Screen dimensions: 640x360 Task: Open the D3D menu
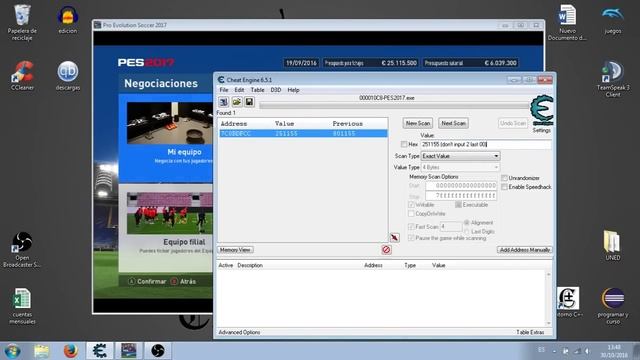[276, 90]
